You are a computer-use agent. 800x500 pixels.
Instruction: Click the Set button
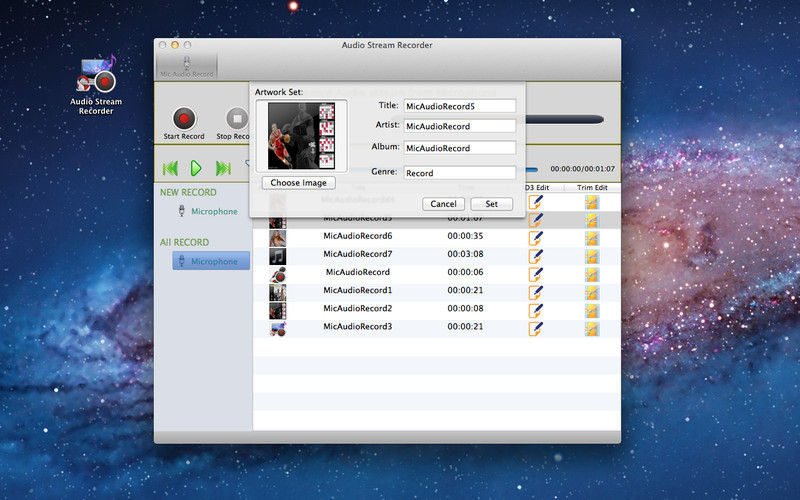tap(491, 204)
